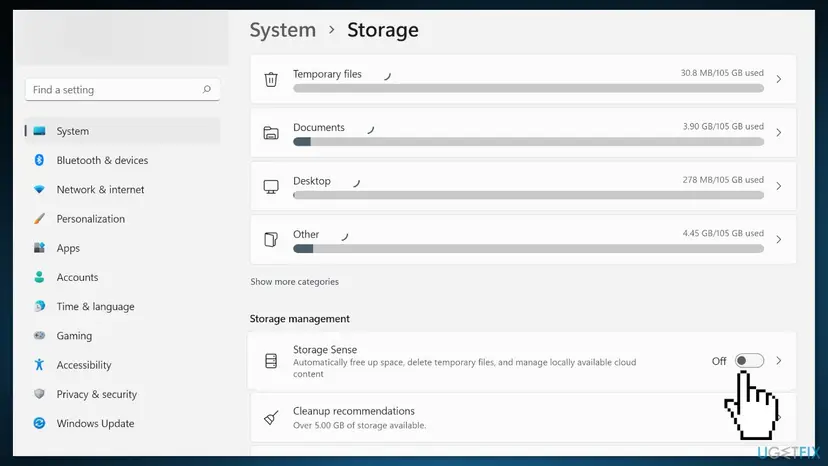The height and width of the screenshot is (466, 828).
Task: Click the Storage page title
Action: (x=383, y=30)
